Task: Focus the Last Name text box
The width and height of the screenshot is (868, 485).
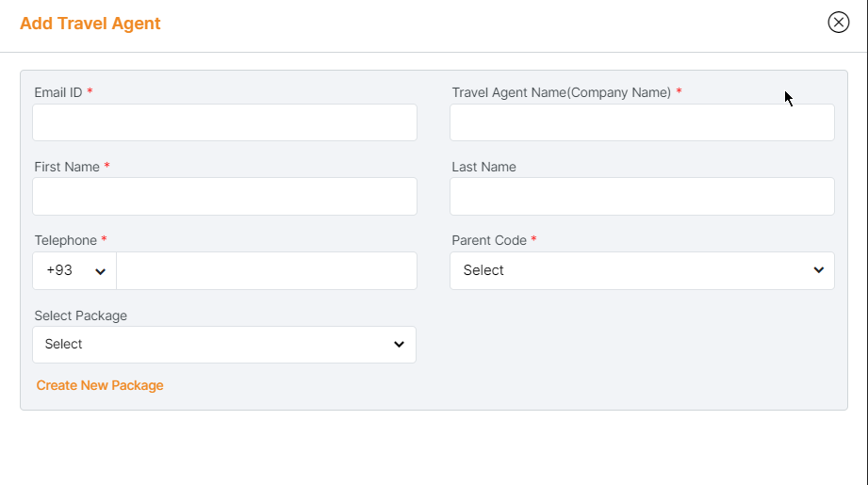Action: (642, 196)
